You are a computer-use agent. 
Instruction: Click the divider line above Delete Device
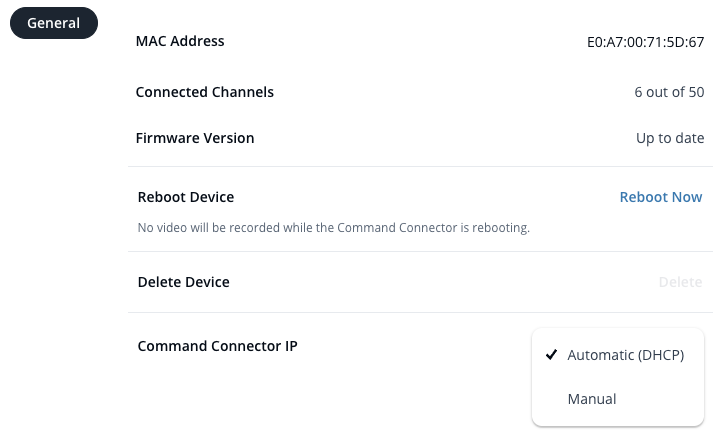[420, 251]
